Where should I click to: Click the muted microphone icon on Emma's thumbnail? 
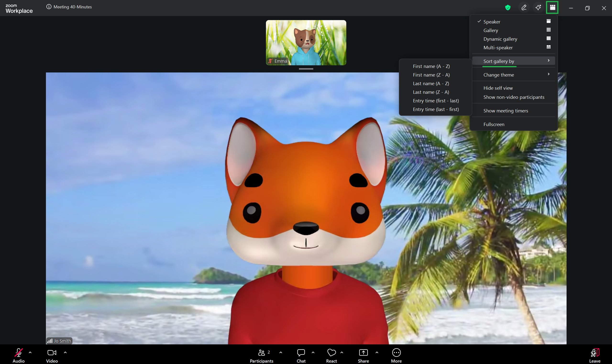point(270,61)
